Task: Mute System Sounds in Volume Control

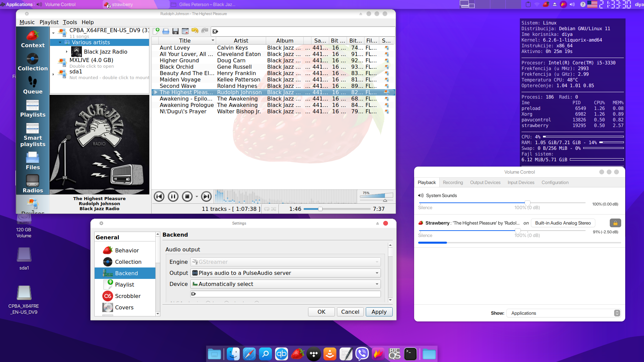Action: click(x=420, y=195)
